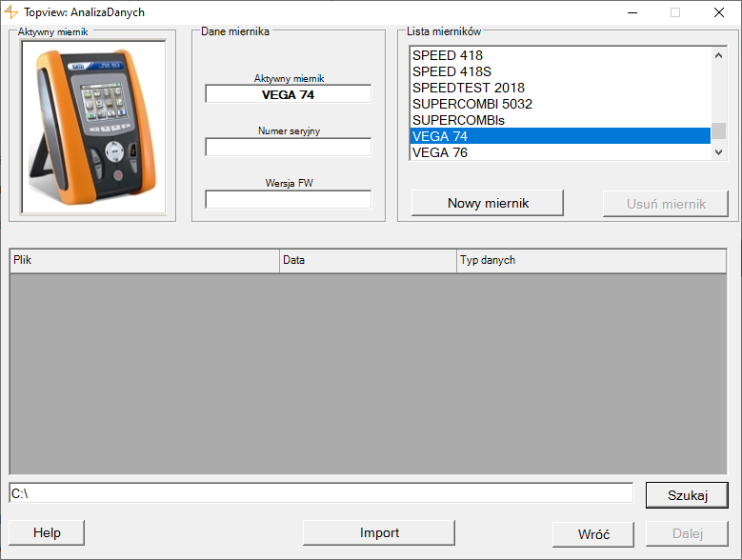The height and width of the screenshot is (560, 742).
Task: Focus the Wersja FW text field
Action: point(288,200)
